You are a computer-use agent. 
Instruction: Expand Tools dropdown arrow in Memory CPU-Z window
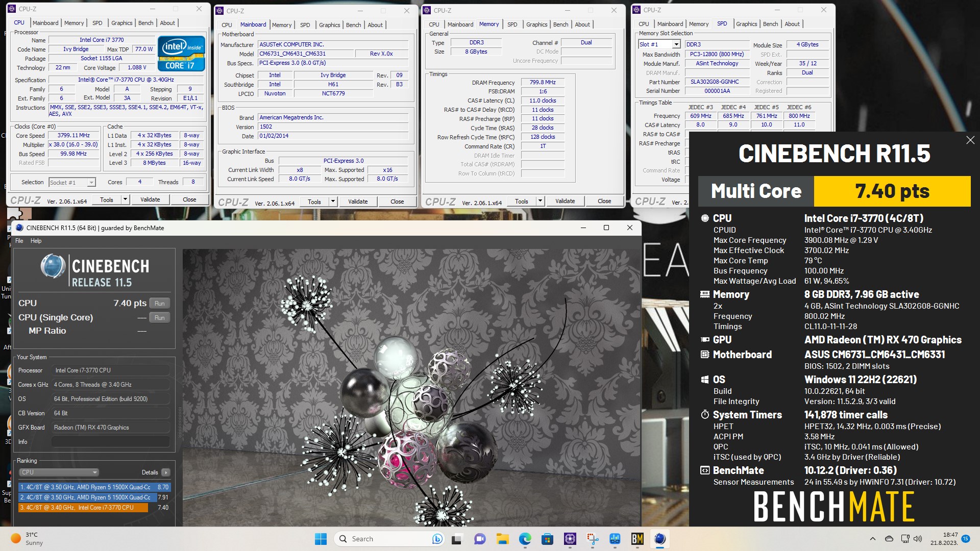(540, 201)
